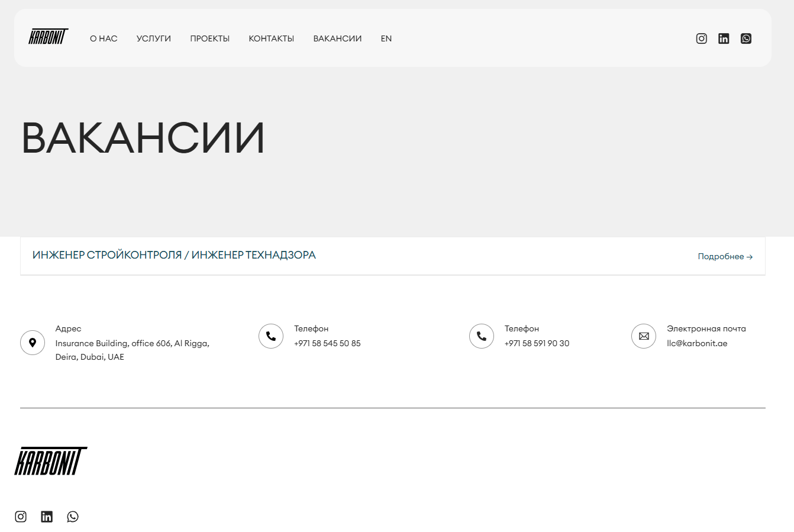Click the Karbonit logo in the footer
The height and width of the screenshot is (532, 794).
tap(51, 461)
